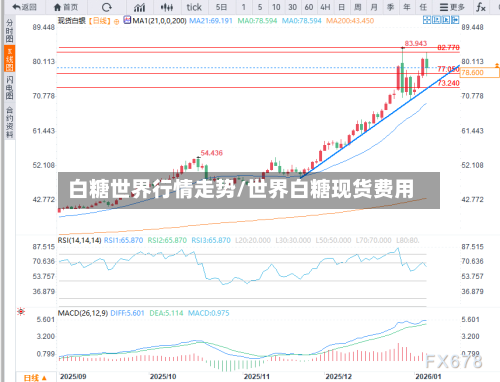Click the 2025/12 date axis label
The height and width of the screenshot is (382, 500).
pos(339,377)
